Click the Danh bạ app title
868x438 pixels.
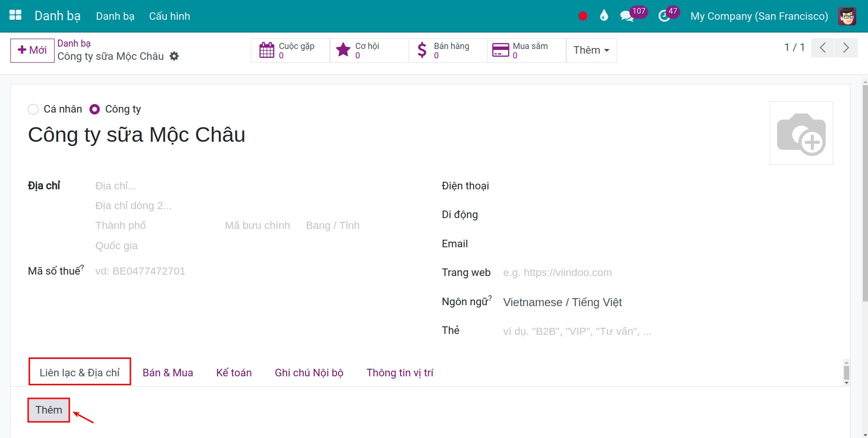57,16
